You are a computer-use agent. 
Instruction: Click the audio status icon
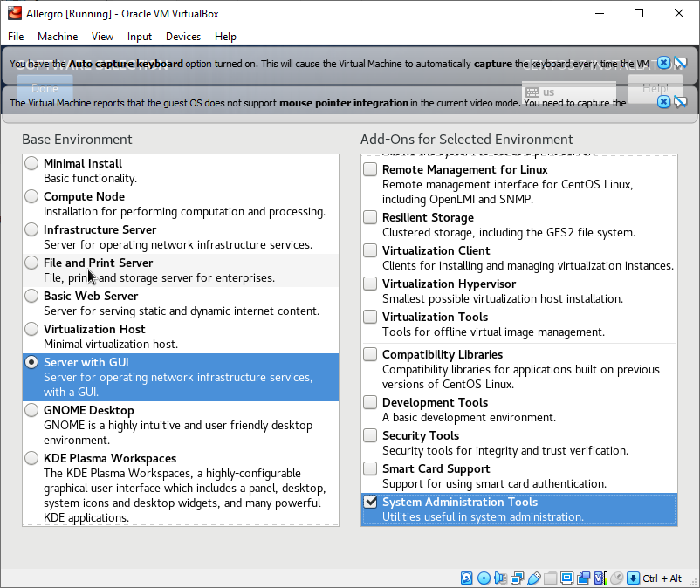[x=500, y=578]
